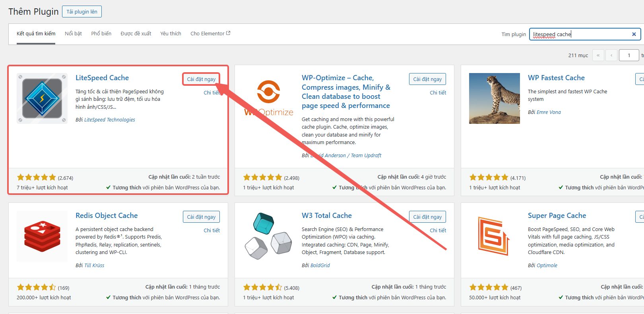Viewport: 644px width, 314px height.
Task: Install the Redis Object Cache plugin
Action: point(201,217)
